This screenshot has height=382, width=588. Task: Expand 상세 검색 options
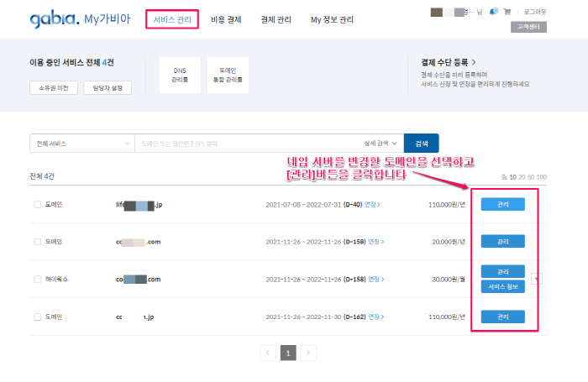click(x=381, y=144)
